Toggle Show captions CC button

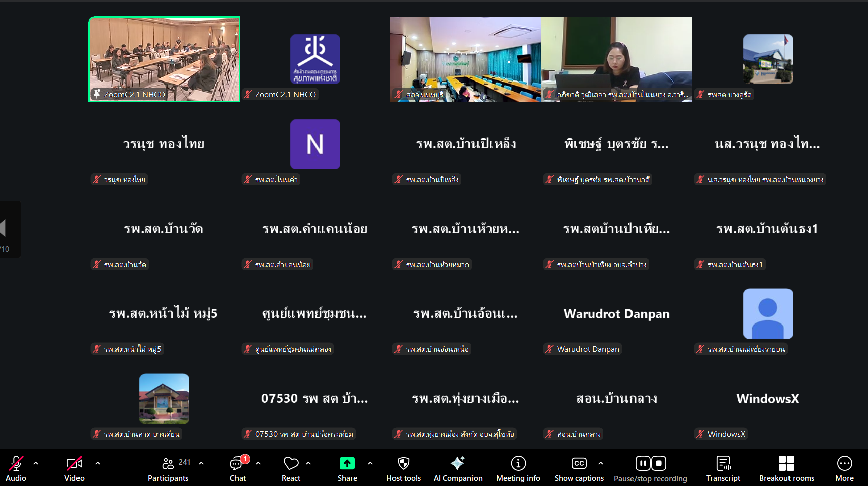pos(579,463)
